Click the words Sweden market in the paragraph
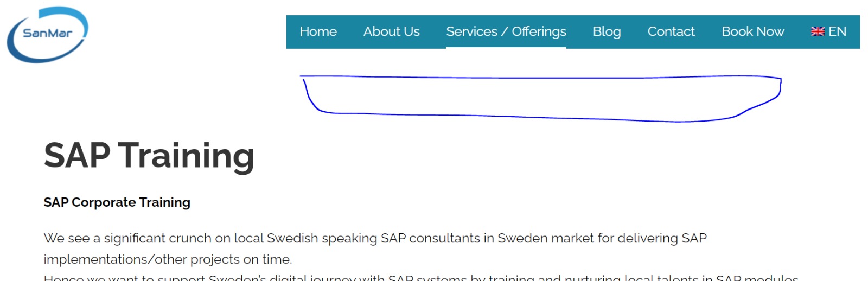 coord(546,238)
